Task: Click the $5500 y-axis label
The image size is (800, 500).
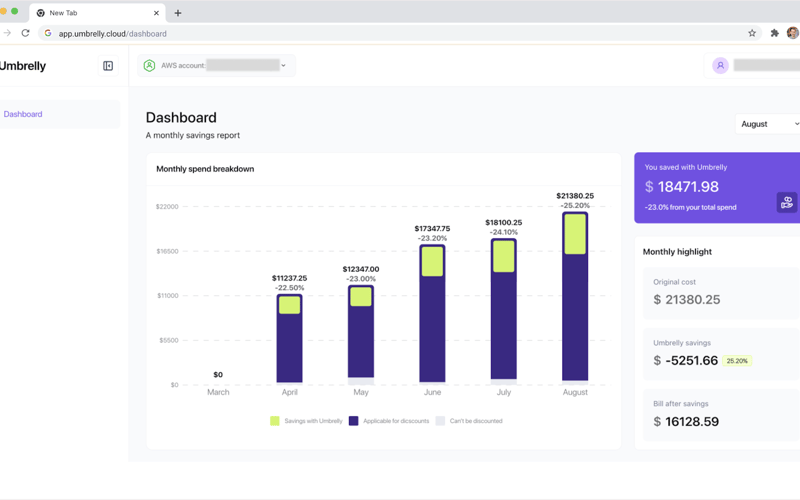Action: [x=168, y=340]
